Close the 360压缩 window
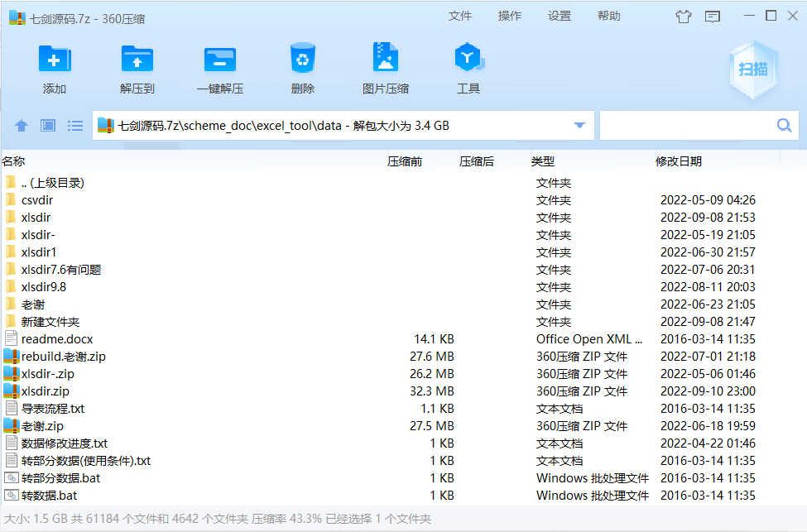Image resolution: width=807 pixels, height=532 pixels. point(793,16)
